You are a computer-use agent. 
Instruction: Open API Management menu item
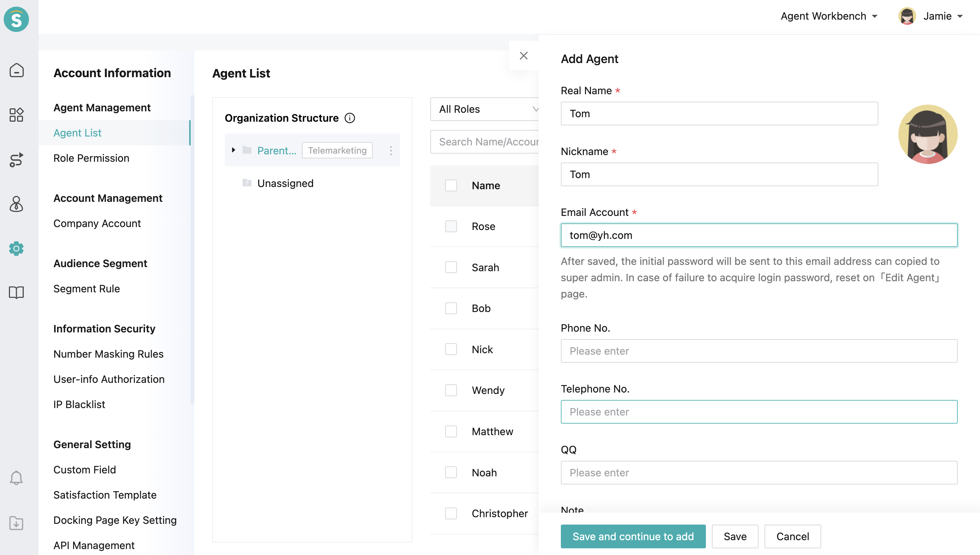click(x=94, y=545)
